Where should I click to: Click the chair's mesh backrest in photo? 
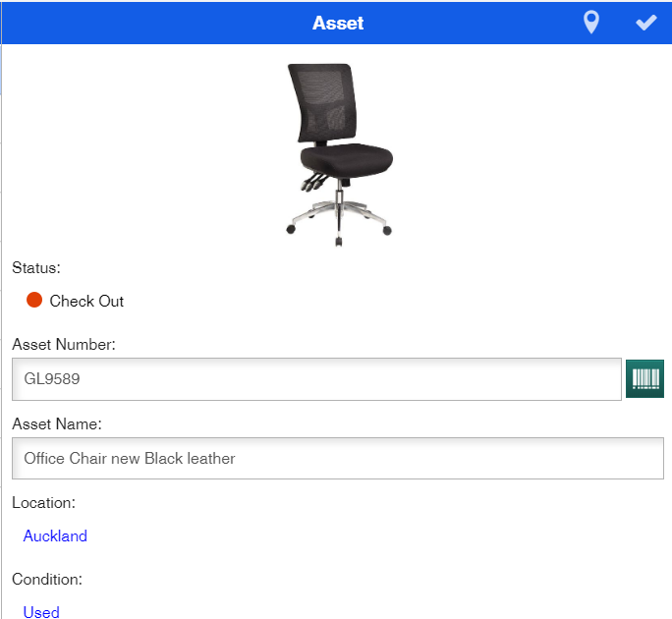324,102
